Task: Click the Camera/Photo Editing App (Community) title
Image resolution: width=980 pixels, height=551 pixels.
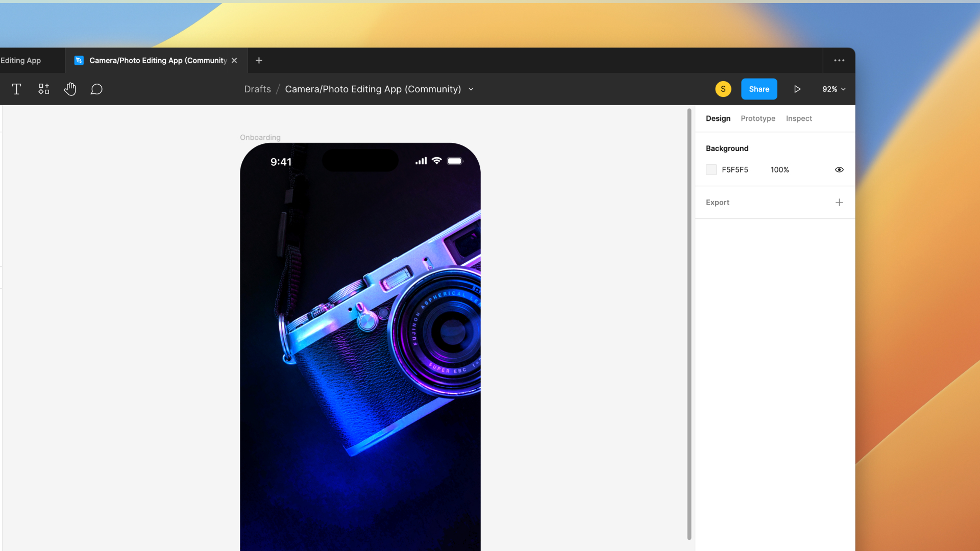Action: coord(373,89)
